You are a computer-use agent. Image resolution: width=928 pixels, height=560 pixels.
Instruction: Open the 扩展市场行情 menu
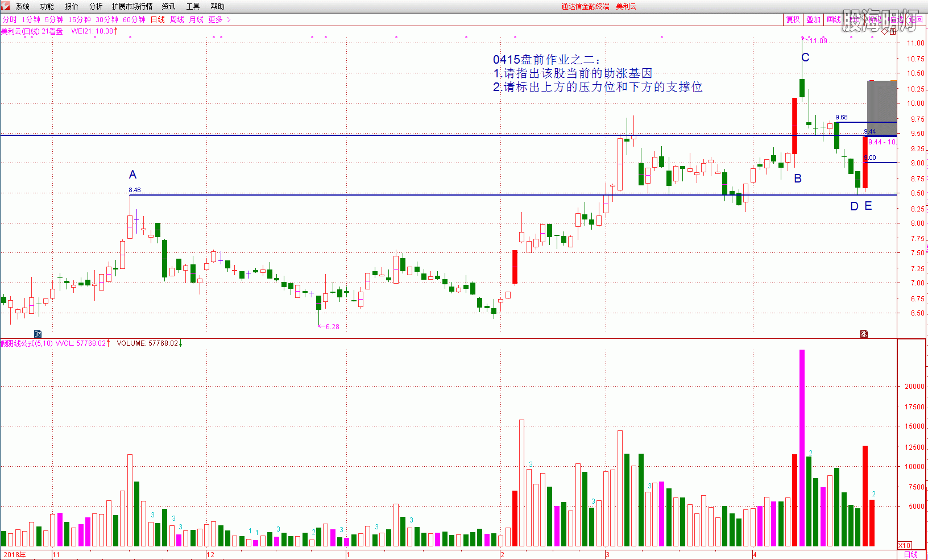point(132,6)
